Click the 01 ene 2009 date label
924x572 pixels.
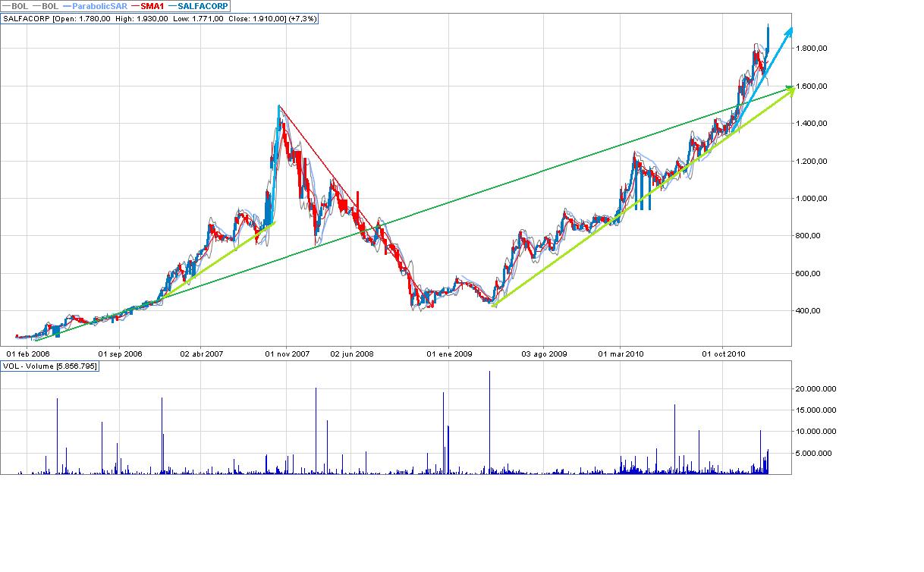pos(449,354)
